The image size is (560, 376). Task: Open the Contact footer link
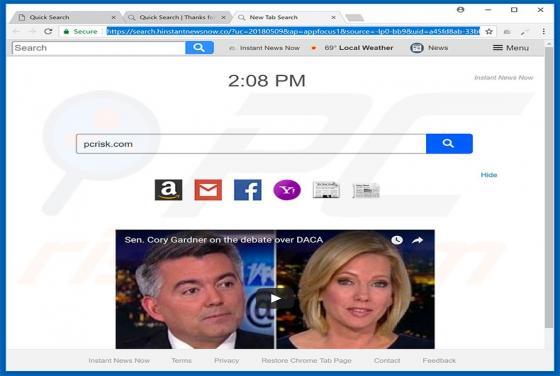387,360
